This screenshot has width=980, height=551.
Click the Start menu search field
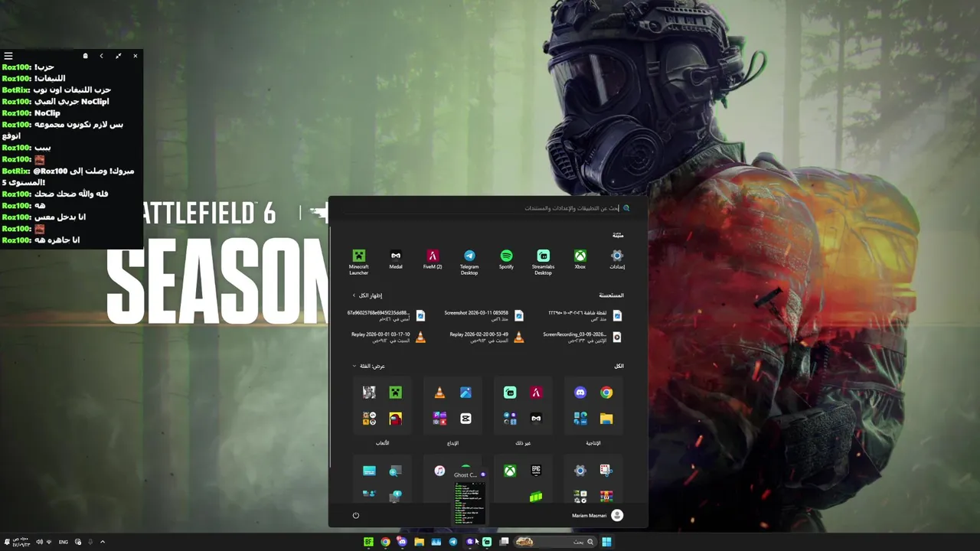click(x=488, y=208)
